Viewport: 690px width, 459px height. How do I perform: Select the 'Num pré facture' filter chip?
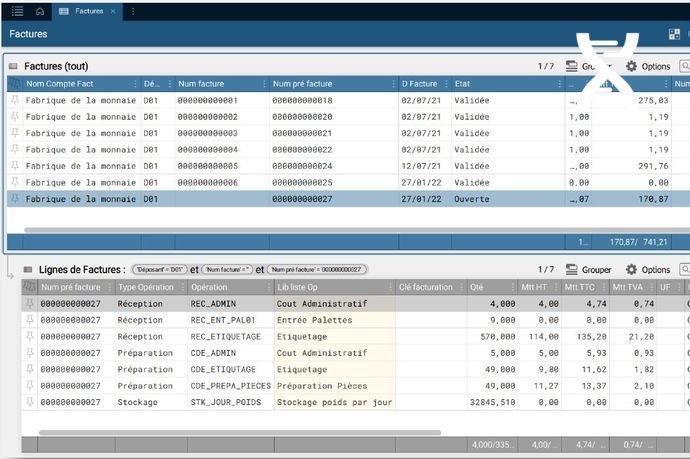coord(318,269)
